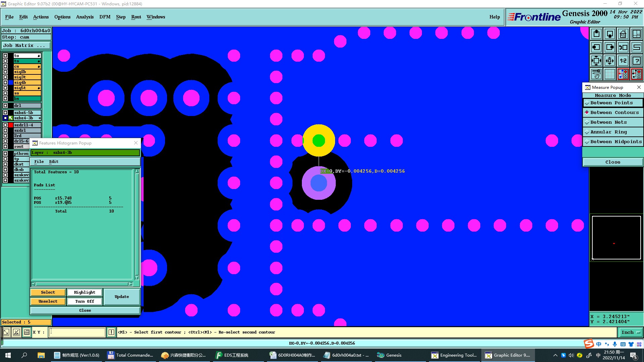Click the grid display icon
This screenshot has width=644, height=362.
click(610, 74)
